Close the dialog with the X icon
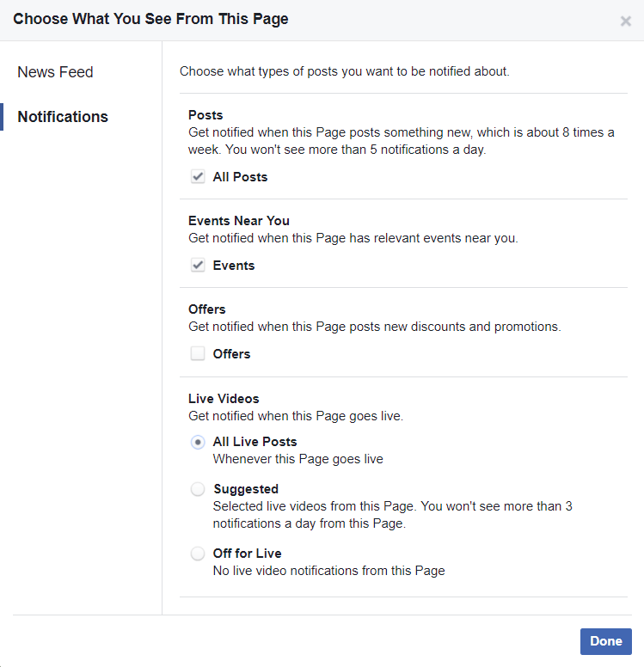 point(626,21)
